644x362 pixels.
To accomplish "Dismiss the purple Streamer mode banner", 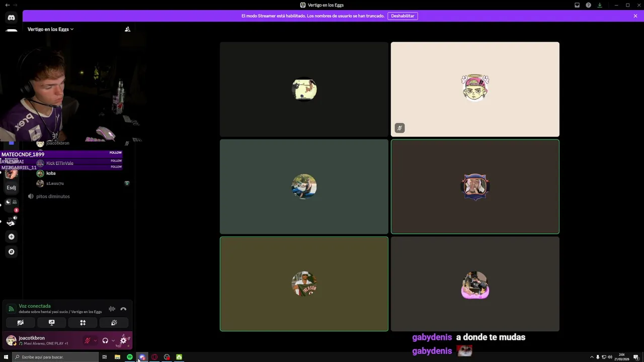I will tap(635, 16).
